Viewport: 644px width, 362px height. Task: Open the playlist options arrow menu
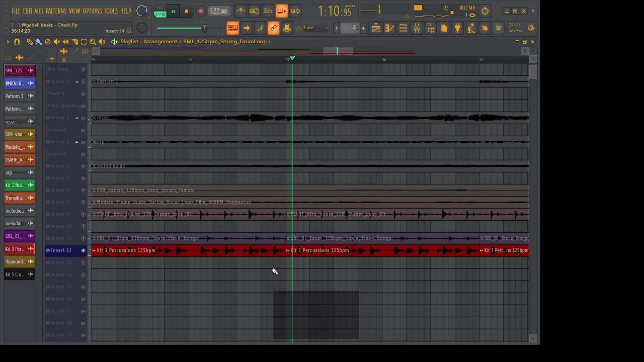[8, 42]
